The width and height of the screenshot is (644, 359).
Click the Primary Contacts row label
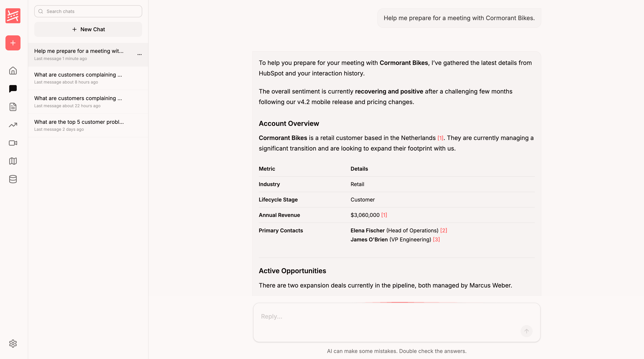point(281,230)
